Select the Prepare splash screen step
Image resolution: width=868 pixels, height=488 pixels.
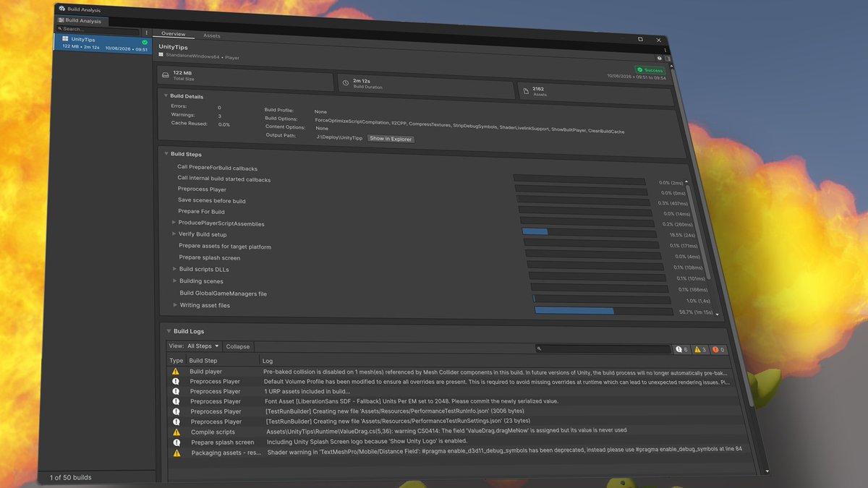[x=210, y=257]
